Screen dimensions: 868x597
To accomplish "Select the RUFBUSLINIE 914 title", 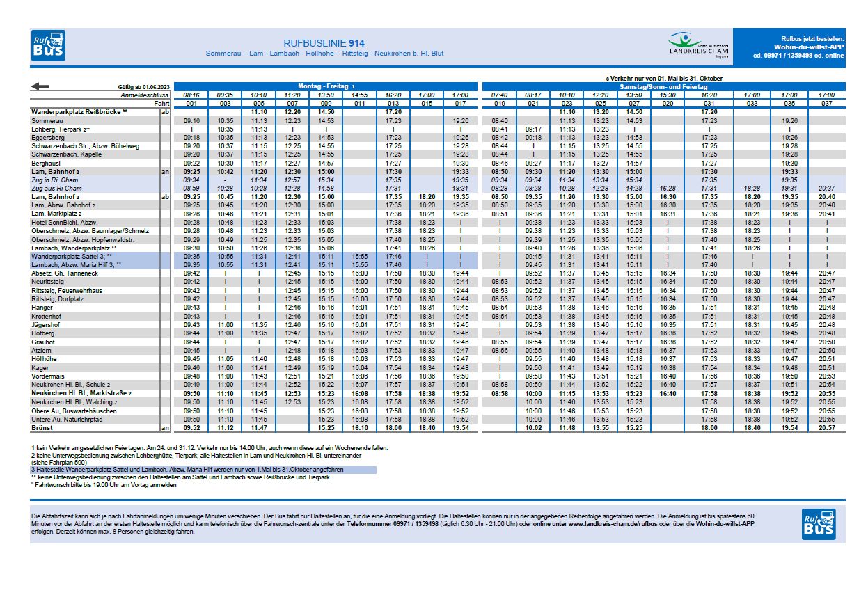I will [x=324, y=42].
